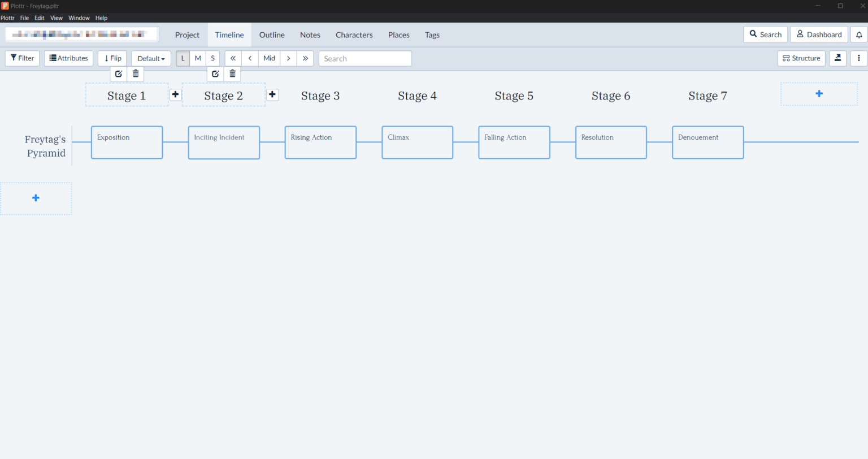Click the trash icon above Stage 2
Screen dimensions: 868x459
[x=232, y=73]
